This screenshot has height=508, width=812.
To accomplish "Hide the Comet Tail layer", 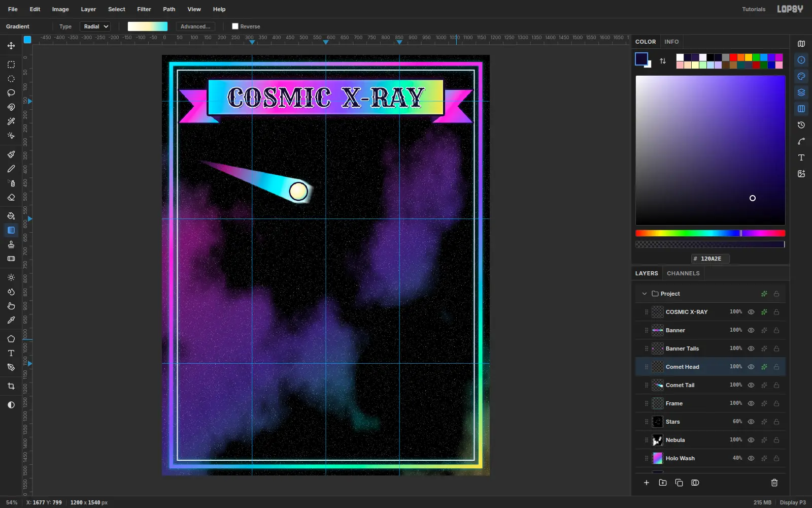I will click(x=751, y=385).
